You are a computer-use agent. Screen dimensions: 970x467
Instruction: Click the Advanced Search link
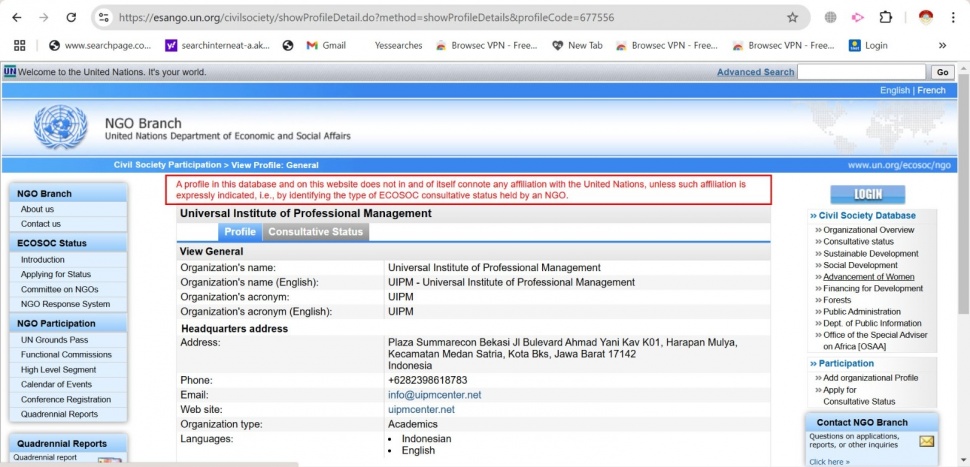tap(755, 72)
